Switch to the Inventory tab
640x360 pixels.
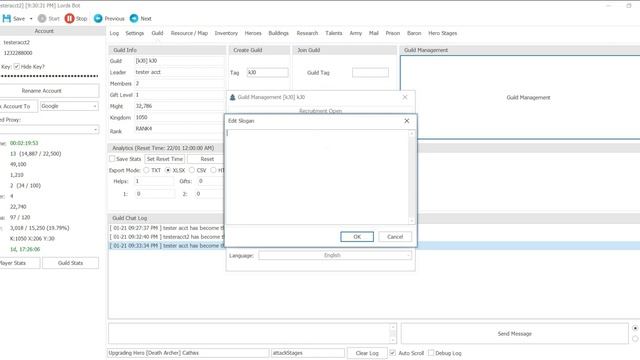[226, 33]
